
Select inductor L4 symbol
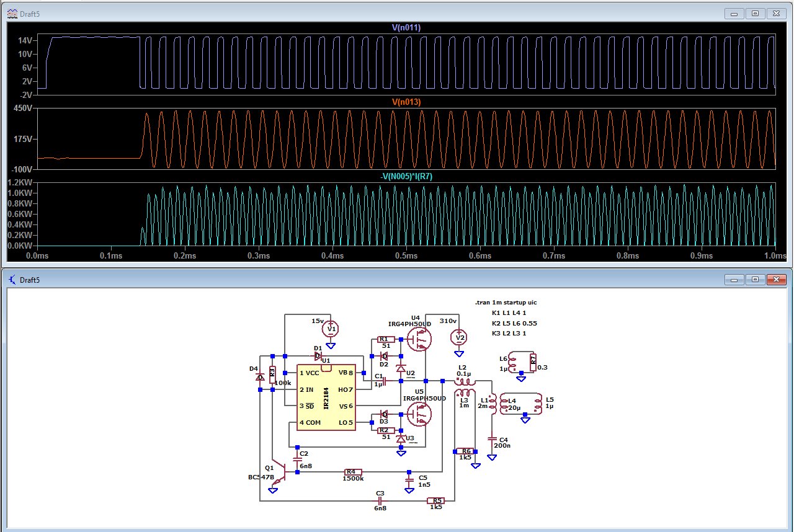coord(504,404)
